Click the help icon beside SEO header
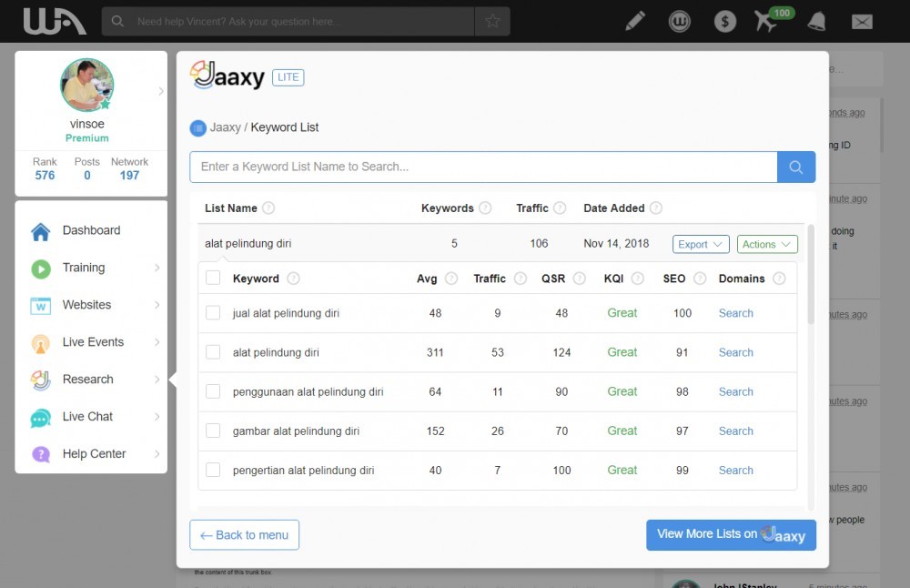910x588 pixels. pyautogui.click(x=700, y=279)
